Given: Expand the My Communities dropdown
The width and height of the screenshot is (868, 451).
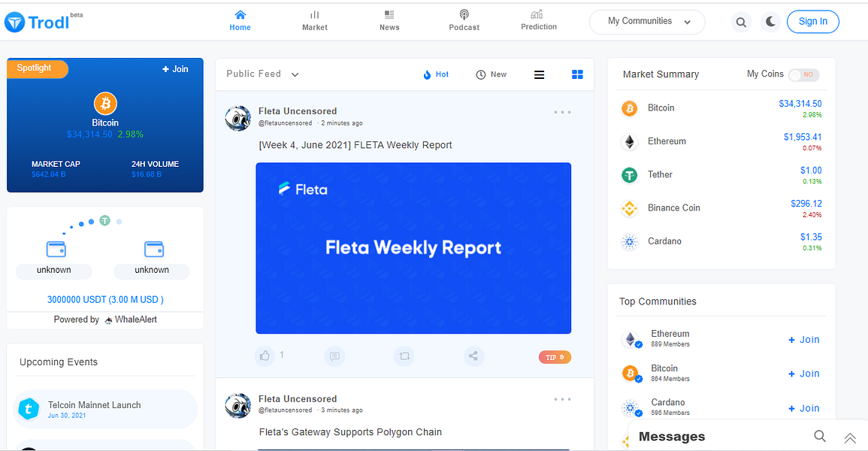Looking at the screenshot, I should coord(647,22).
